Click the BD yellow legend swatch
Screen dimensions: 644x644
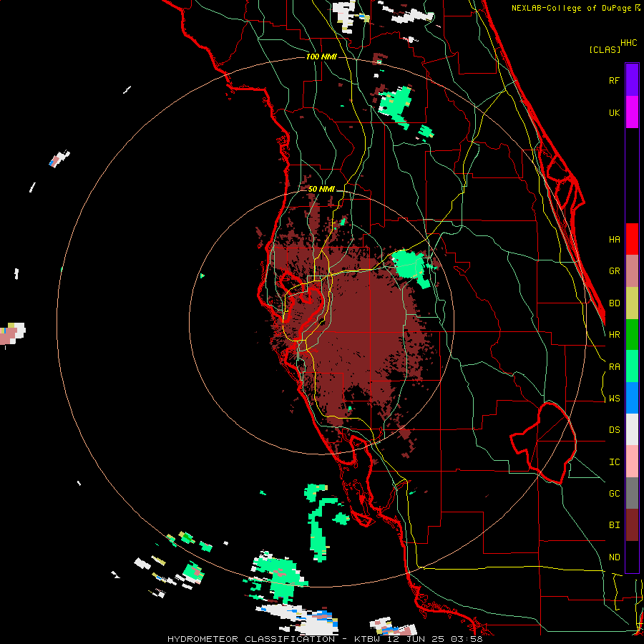pyautogui.click(x=632, y=303)
